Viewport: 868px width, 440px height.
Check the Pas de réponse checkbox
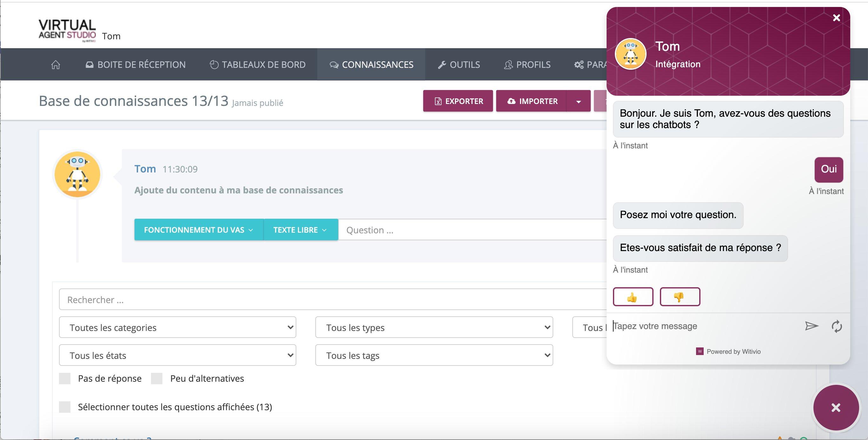tap(65, 379)
